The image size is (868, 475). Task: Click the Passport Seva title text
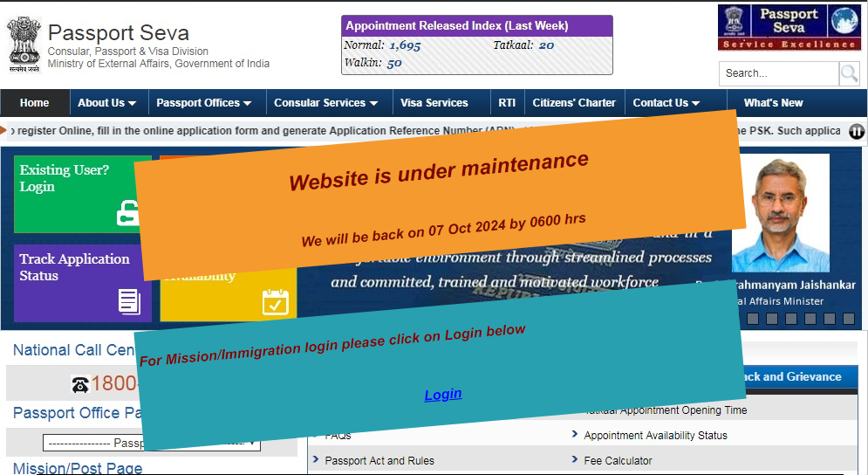(119, 32)
